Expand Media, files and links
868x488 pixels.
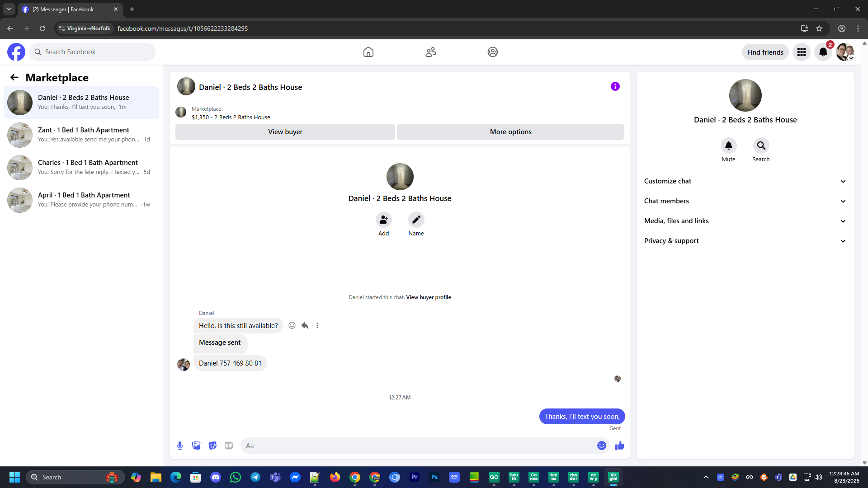pos(745,221)
